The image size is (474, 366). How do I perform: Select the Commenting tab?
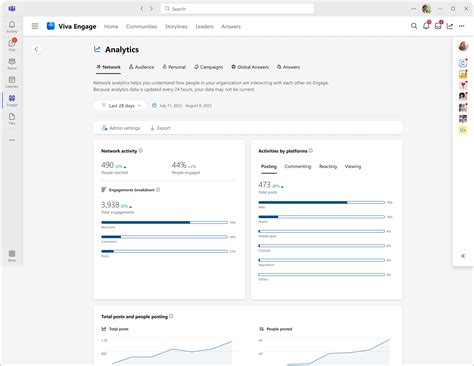298,166
